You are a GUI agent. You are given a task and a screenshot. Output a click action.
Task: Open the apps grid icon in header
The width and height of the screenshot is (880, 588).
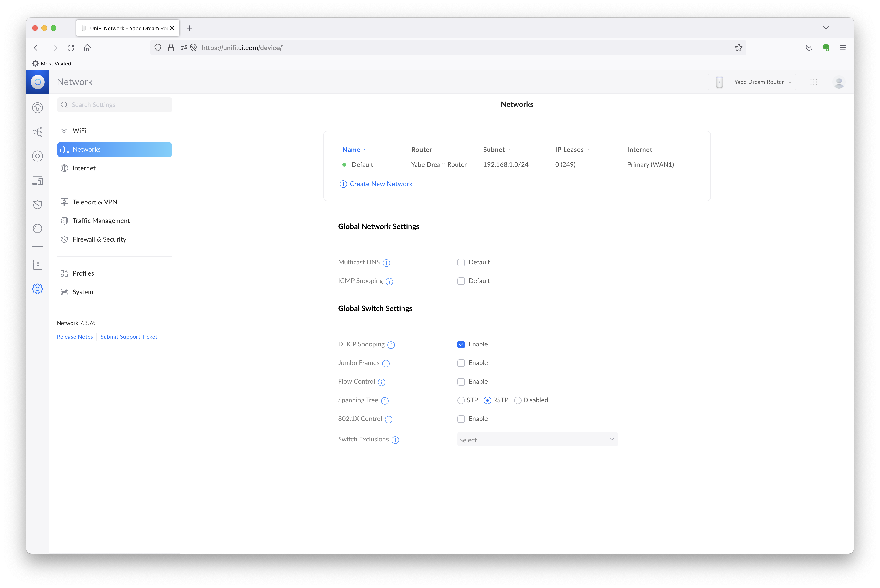point(814,82)
